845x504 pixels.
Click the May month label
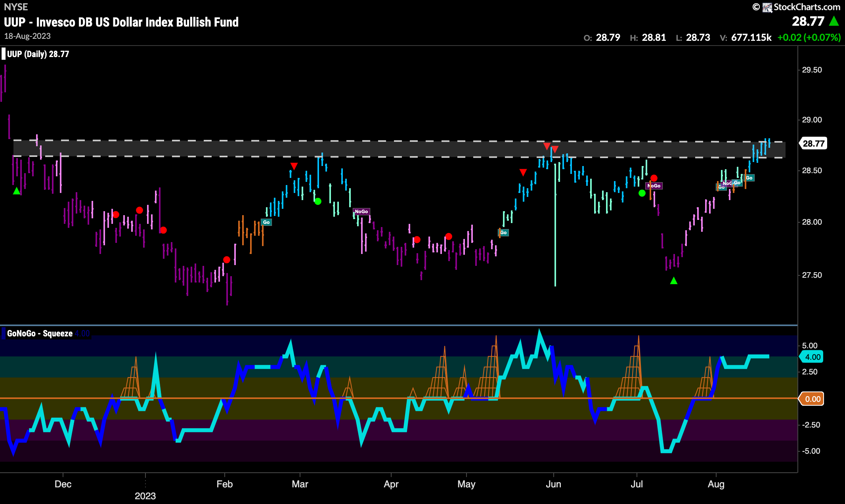tap(466, 484)
